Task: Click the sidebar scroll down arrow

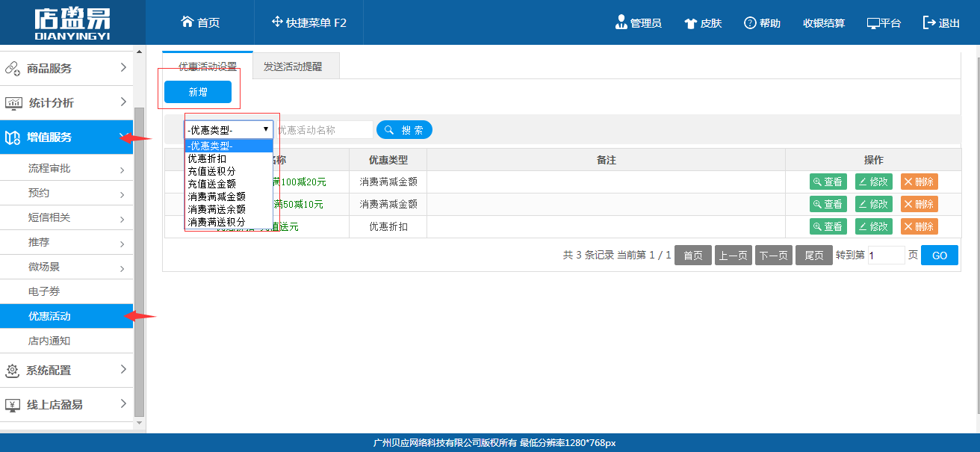Action: click(139, 423)
